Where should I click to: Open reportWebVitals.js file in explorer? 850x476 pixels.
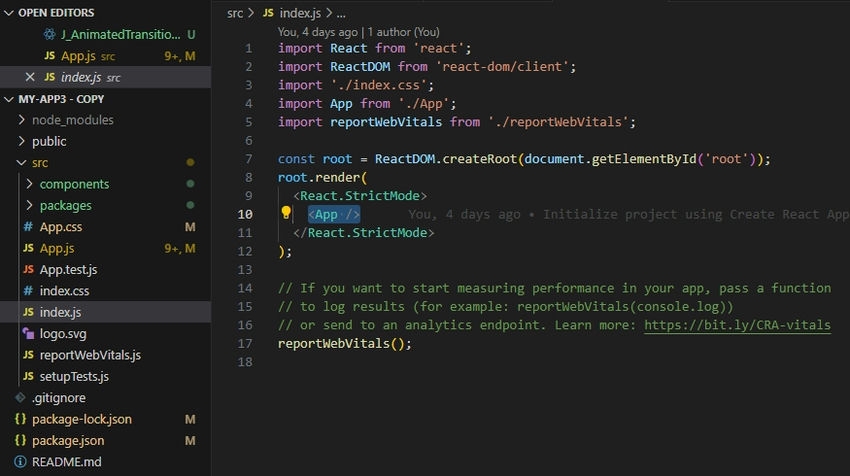coord(90,355)
